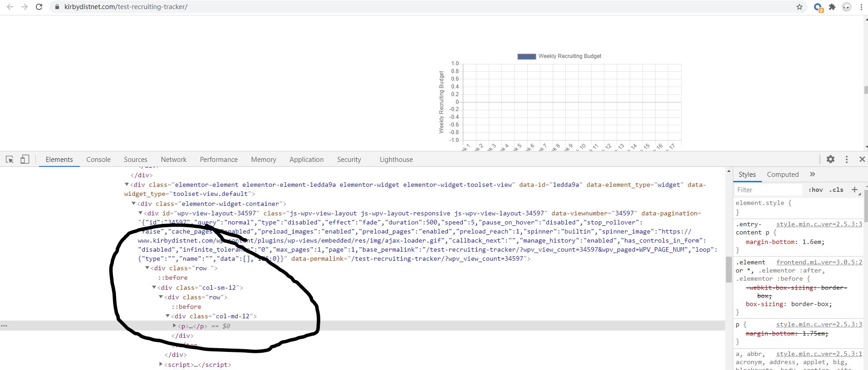Screen dimensions: 868x370
Task: Click the blue extension icon with badge
Action: pos(818,7)
